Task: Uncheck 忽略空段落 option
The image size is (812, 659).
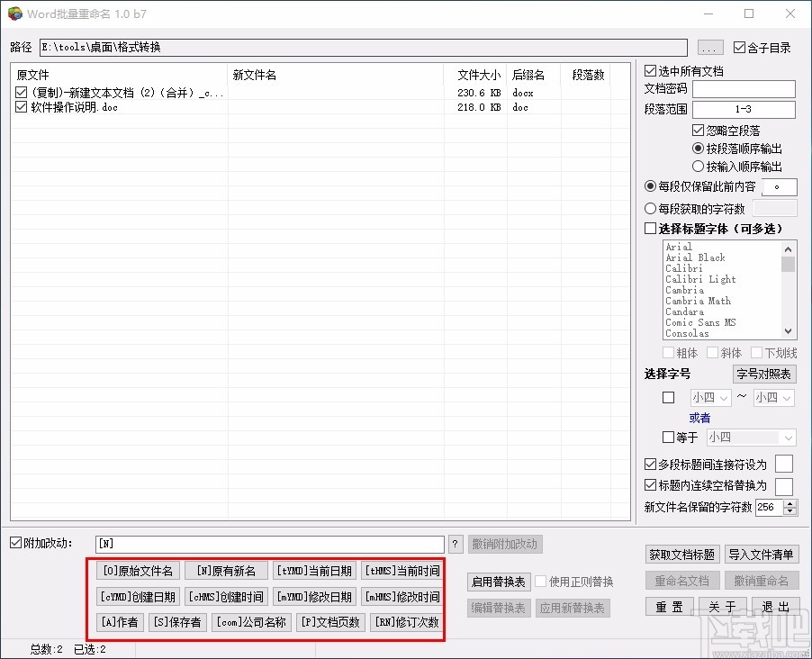Action: (x=698, y=130)
